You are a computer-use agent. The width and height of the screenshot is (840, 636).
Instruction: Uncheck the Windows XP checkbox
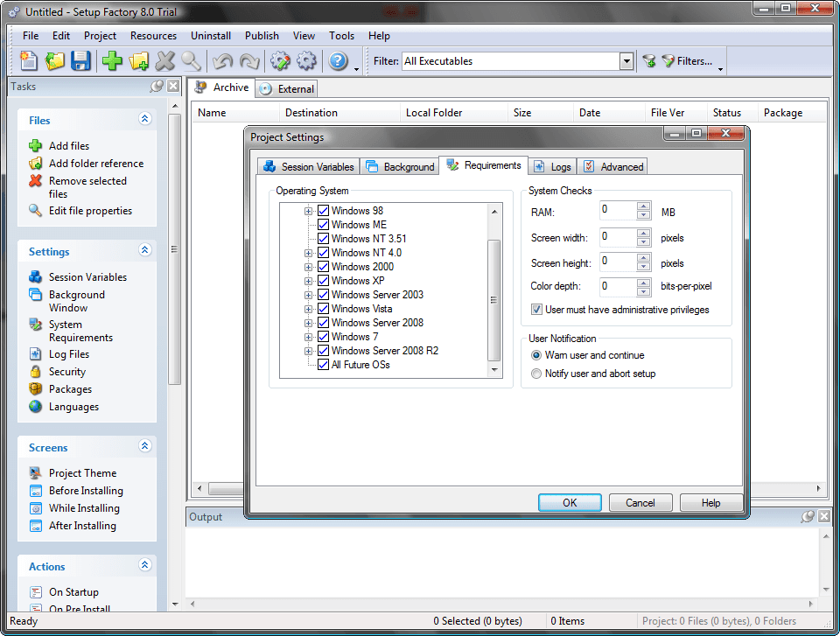coord(323,281)
